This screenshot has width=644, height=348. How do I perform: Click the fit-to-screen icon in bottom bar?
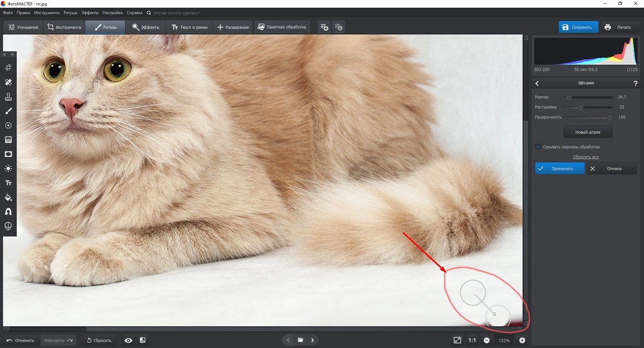(x=457, y=340)
